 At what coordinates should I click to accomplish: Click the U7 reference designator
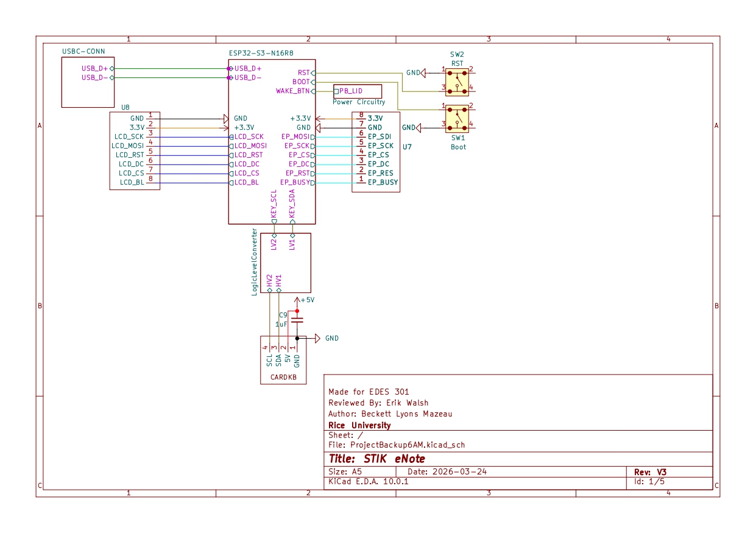(x=408, y=147)
